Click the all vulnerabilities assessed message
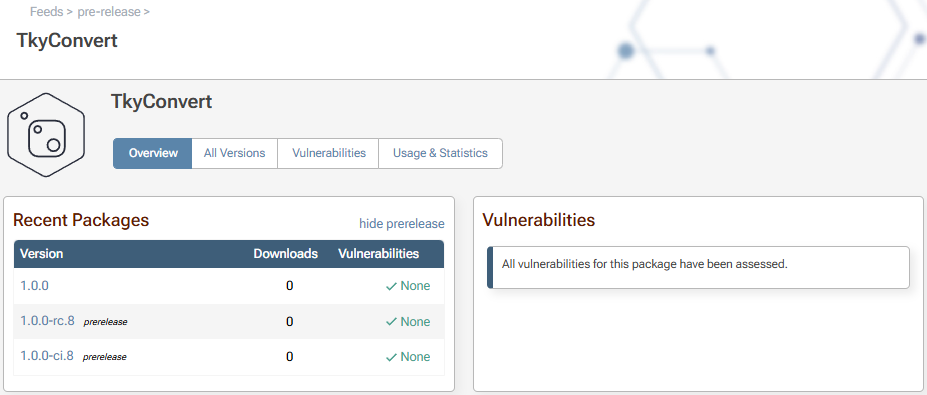This screenshot has height=395, width=927. tap(644, 264)
